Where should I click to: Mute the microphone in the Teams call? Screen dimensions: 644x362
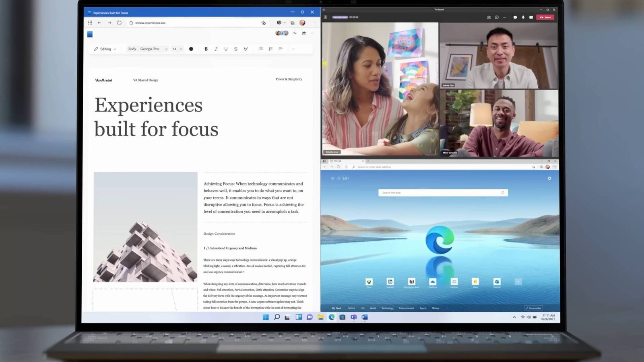(x=523, y=17)
